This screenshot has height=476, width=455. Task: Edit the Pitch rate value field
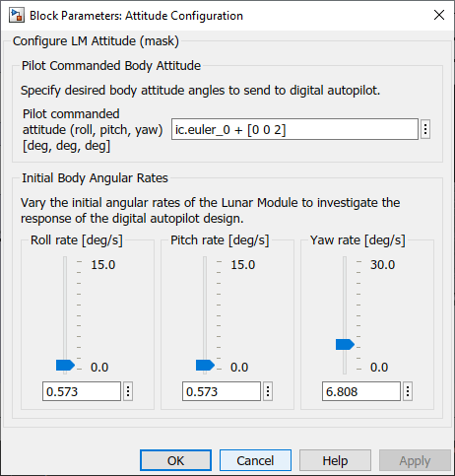tap(222, 391)
